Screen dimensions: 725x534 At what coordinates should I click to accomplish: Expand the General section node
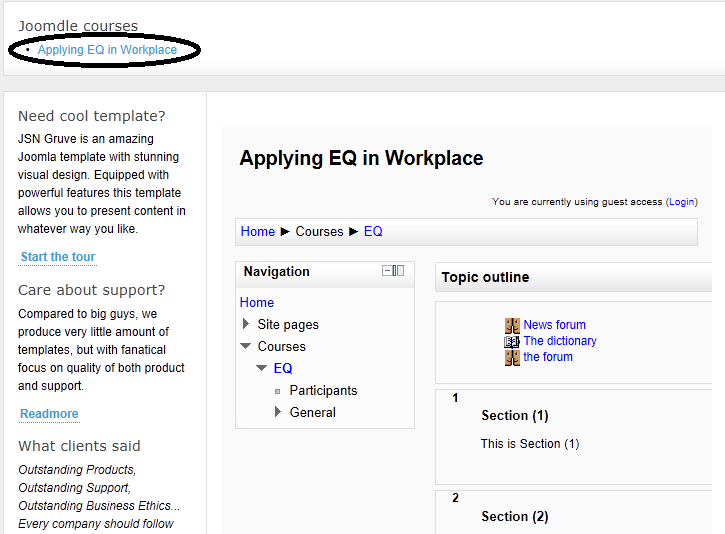(x=278, y=412)
